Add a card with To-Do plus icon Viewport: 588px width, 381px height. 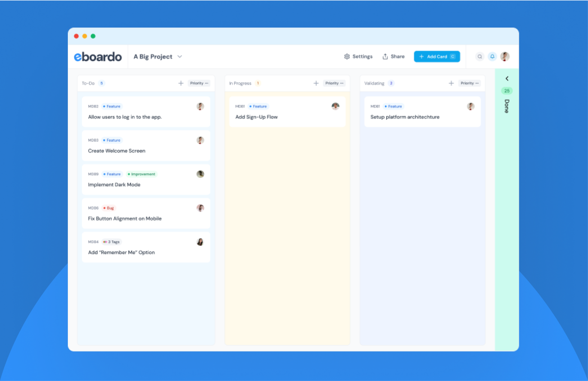click(181, 83)
